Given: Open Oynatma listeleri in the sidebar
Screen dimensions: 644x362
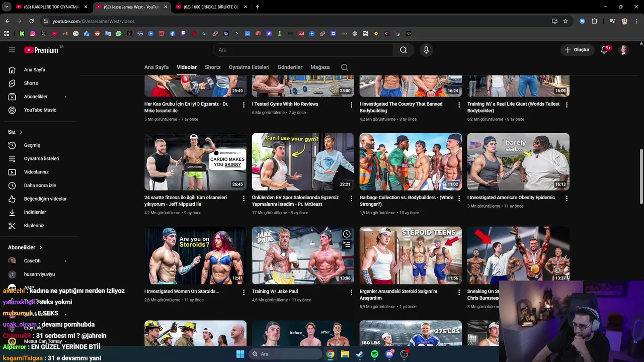Looking at the screenshot, I should click(x=40, y=158).
